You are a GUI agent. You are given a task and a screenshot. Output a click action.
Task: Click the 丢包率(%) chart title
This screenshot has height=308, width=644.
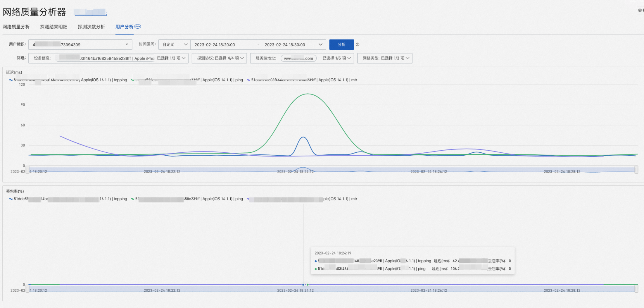[x=15, y=191]
